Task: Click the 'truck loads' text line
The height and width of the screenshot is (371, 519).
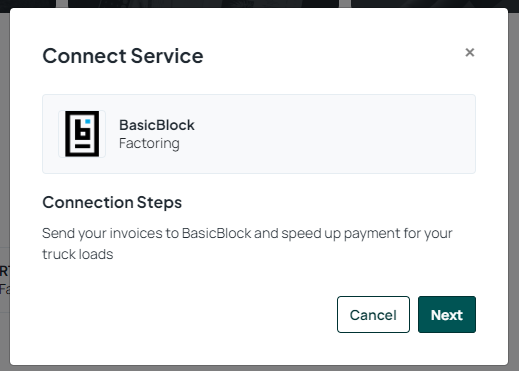Action: coord(78,254)
